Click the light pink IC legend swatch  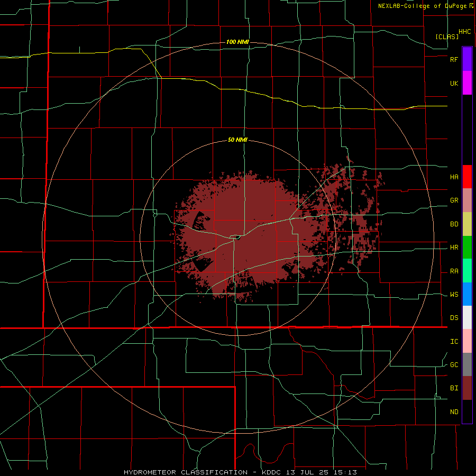[x=467, y=341]
